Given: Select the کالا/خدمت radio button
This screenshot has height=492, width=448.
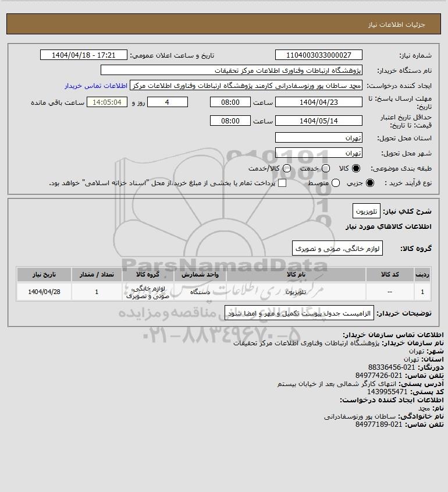Looking at the screenshot, I should point(286,168).
